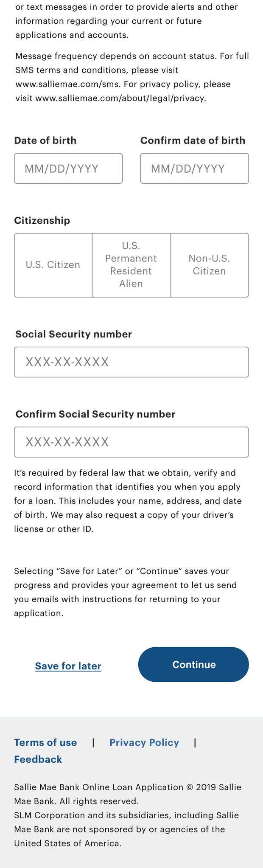This screenshot has width=263, height=868.
Task: Focus the Confirm Social Security number field
Action: tap(131, 442)
